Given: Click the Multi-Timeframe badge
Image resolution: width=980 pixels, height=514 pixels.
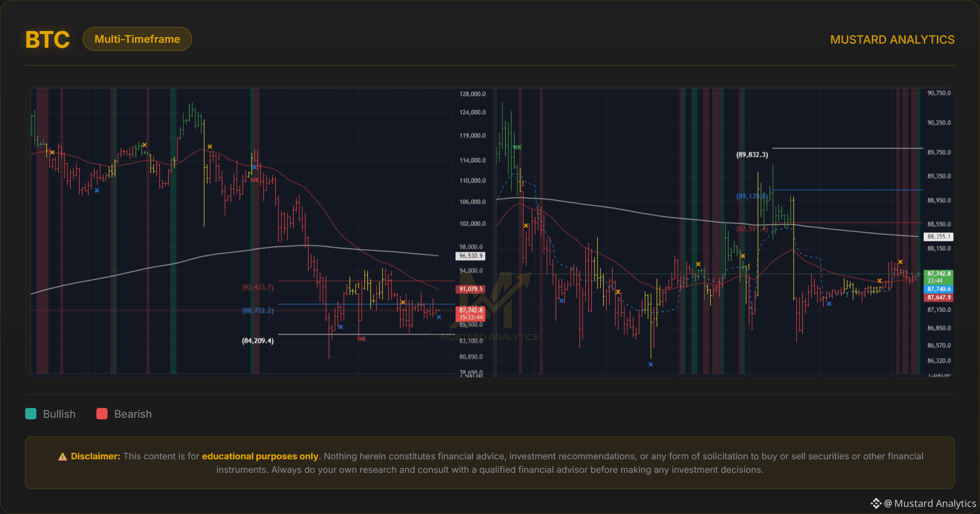Looking at the screenshot, I should click(x=137, y=39).
